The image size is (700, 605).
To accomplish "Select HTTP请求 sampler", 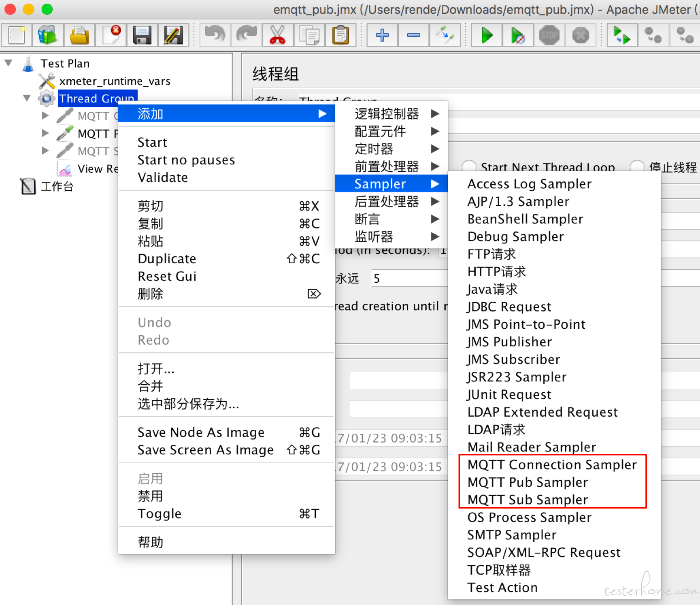I will [554, 271].
